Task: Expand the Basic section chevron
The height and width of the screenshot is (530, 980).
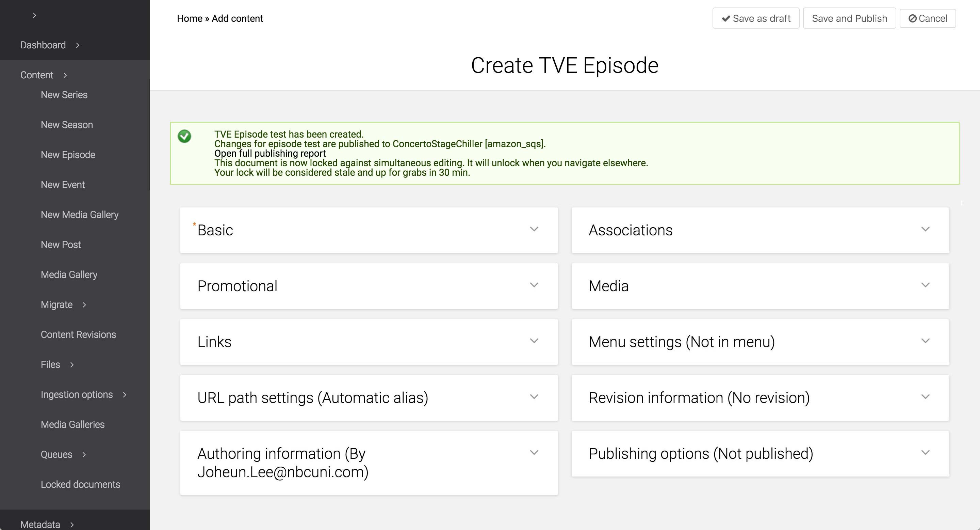Action: tap(534, 229)
